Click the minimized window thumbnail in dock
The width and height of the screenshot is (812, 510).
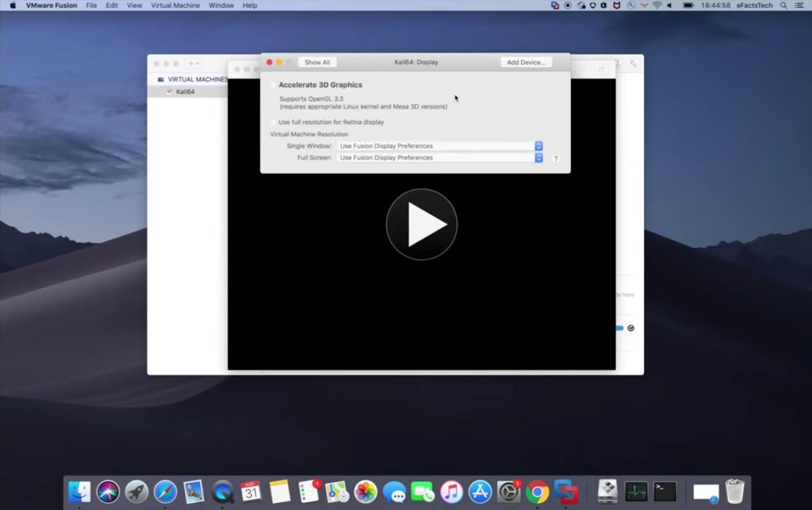(706, 492)
